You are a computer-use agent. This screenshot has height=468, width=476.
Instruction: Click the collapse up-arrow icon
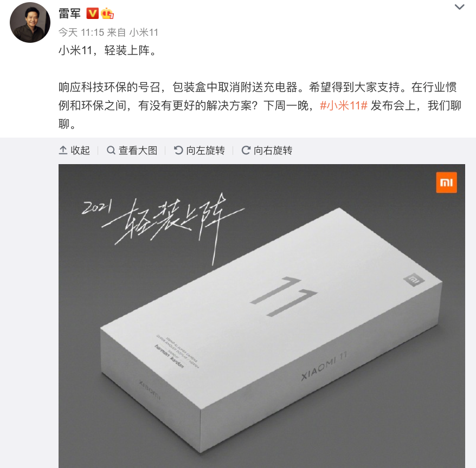pyautogui.click(x=63, y=150)
